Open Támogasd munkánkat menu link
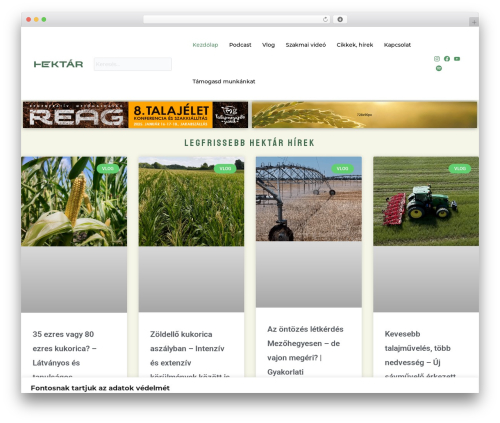 [x=224, y=81]
